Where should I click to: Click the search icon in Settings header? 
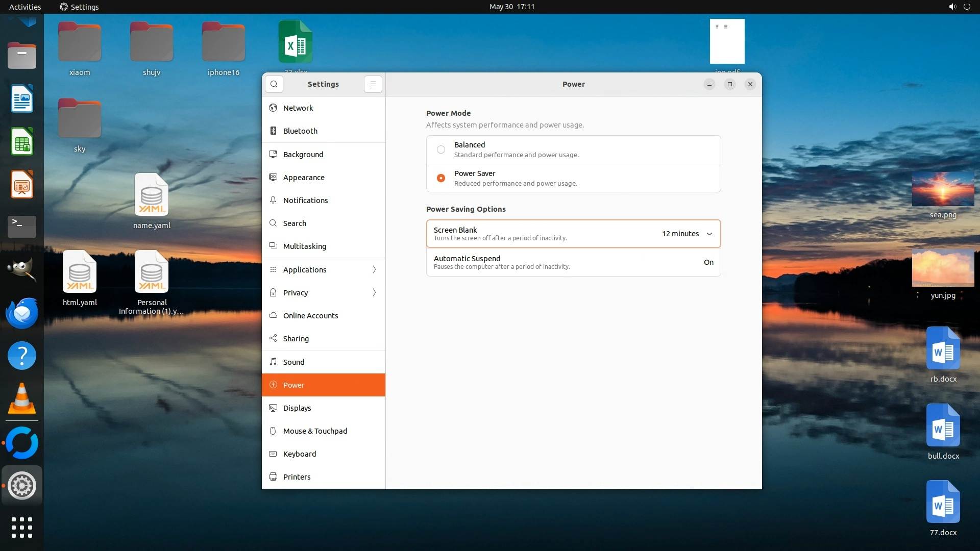coord(274,84)
